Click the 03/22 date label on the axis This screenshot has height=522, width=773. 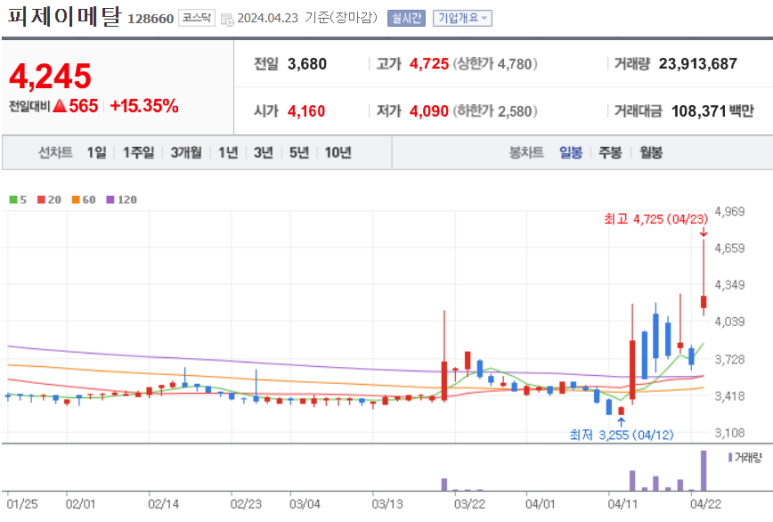[x=469, y=504]
